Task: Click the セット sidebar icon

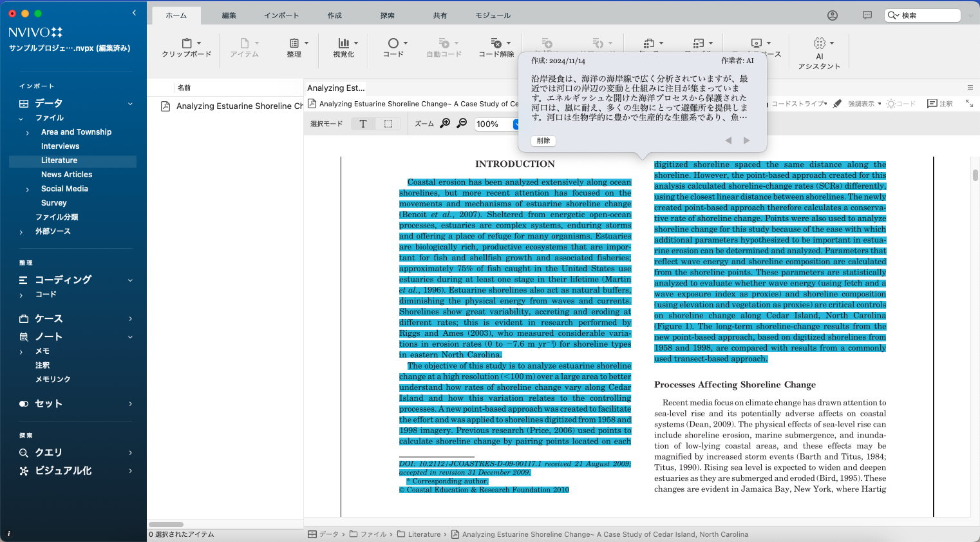Action: click(x=24, y=403)
